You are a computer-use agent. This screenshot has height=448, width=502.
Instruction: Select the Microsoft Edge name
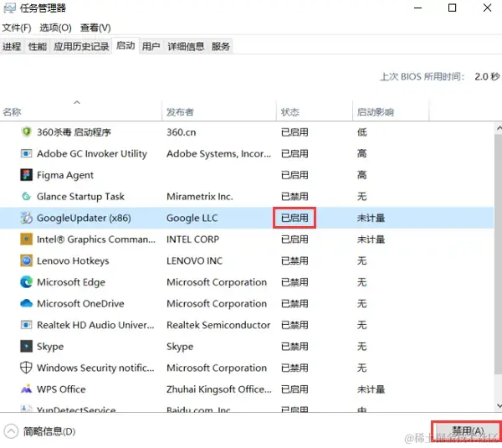click(71, 282)
